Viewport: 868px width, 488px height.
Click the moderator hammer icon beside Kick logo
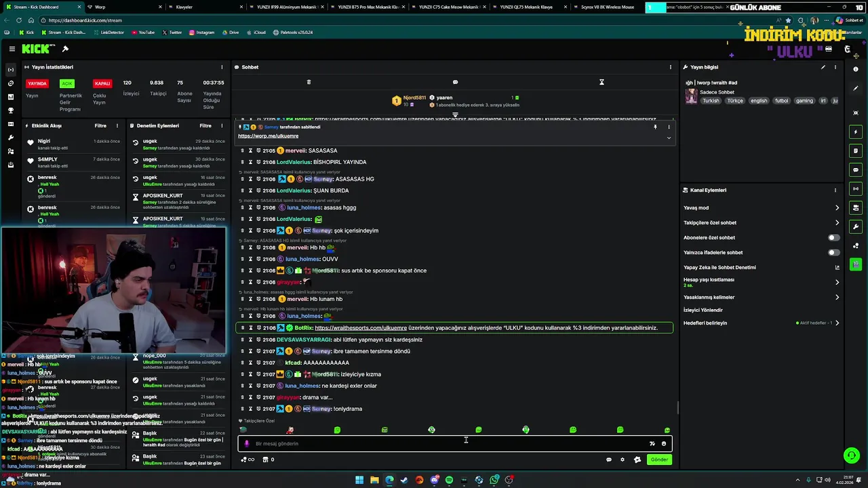click(x=65, y=49)
